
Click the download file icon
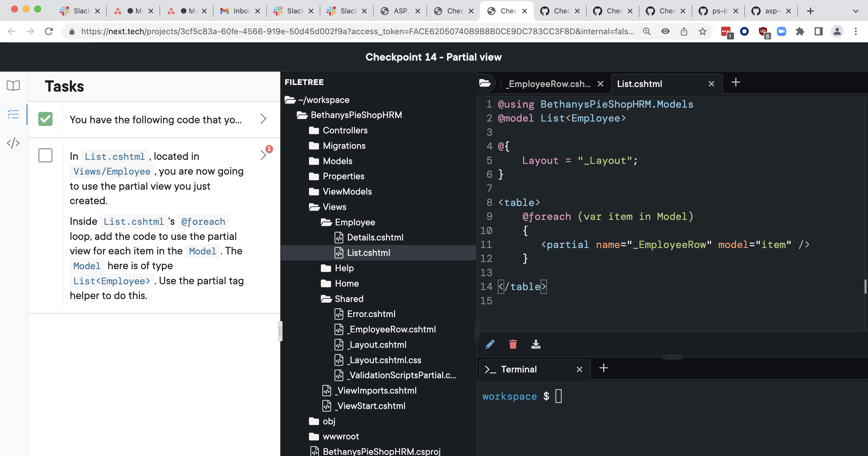pyautogui.click(x=536, y=344)
